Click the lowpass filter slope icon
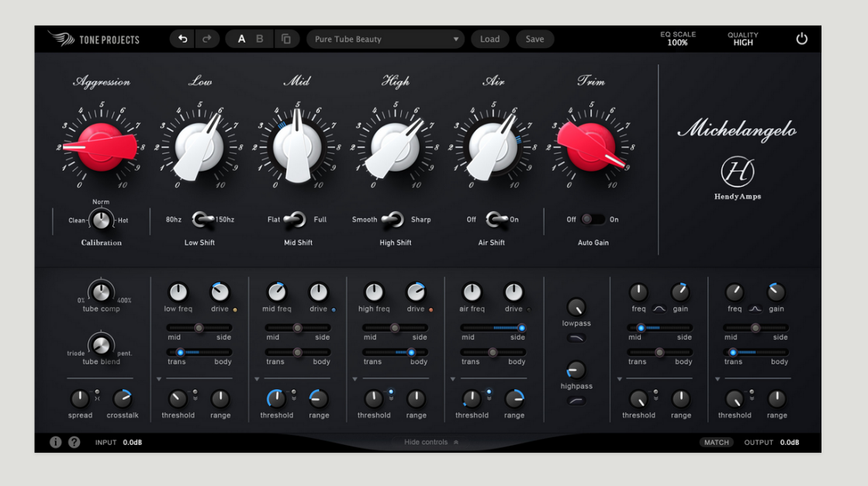 click(x=576, y=339)
